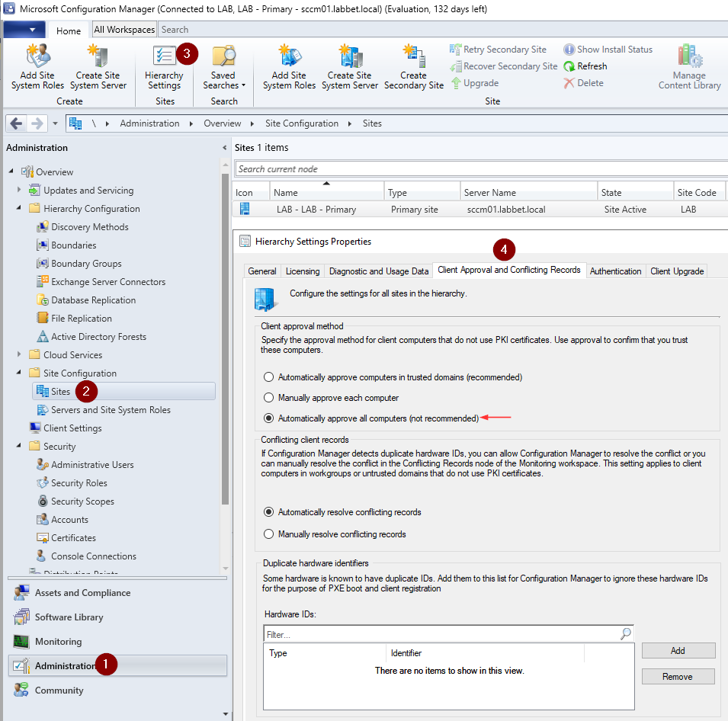Collapse the Site Configuration node
The image size is (728, 721).
18,373
